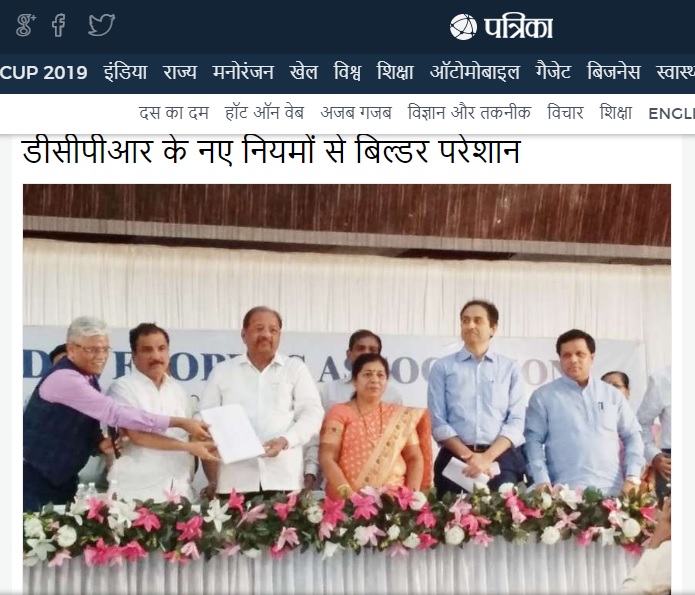Open the विचार link

pyautogui.click(x=565, y=113)
